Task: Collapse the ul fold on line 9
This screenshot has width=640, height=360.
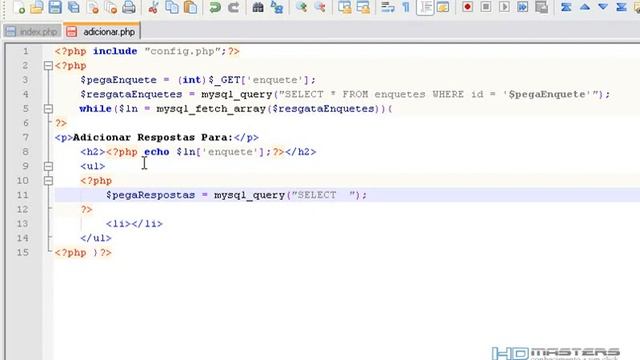Action: 48,166
